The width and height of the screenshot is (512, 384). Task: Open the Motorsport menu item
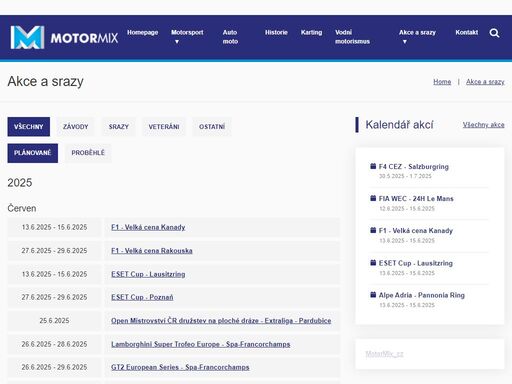(187, 32)
